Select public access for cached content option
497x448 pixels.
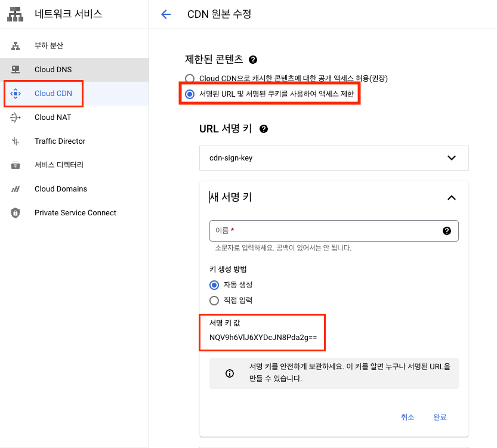point(190,78)
